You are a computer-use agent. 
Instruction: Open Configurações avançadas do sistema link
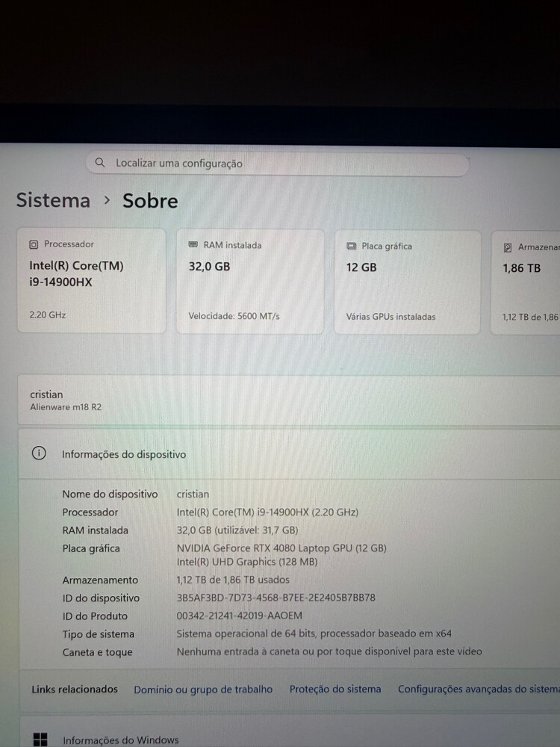click(479, 689)
